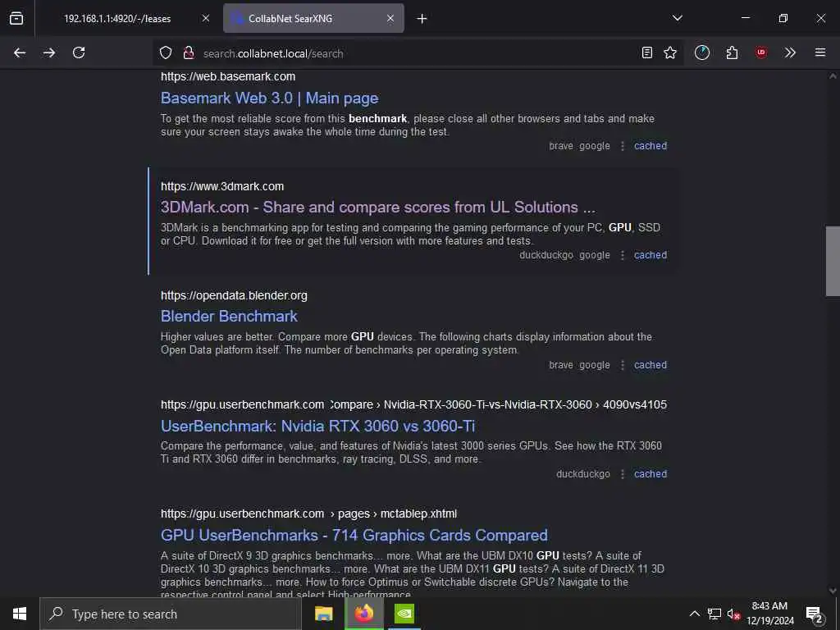Open the Windows Start menu
840x630 pixels.
[20, 614]
